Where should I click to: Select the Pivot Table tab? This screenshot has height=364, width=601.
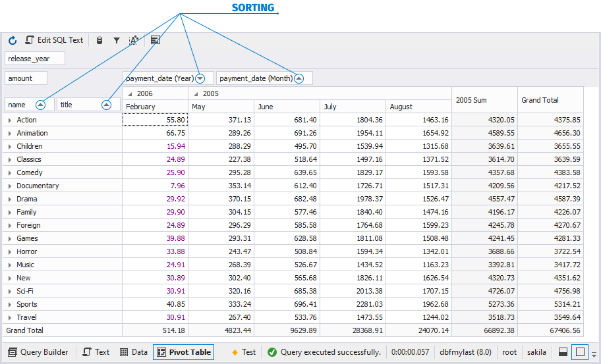click(184, 352)
